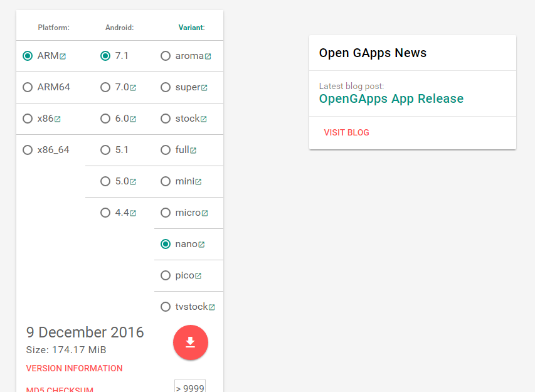This screenshot has height=392, width=535.
Task: Open the OpenGApps App Release blog post
Action: [x=391, y=98]
